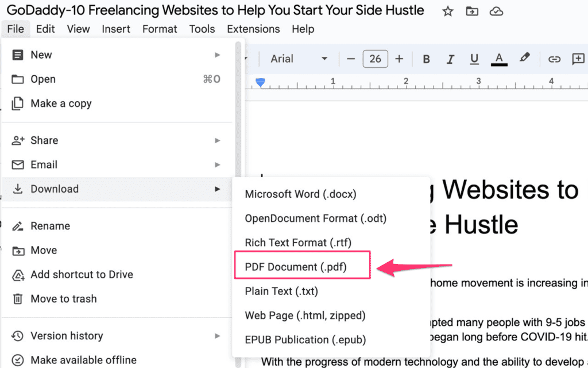Add a comment using the comment icon
Image resolution: width=588 pixels, height=368 pixels.
point(578,59)
